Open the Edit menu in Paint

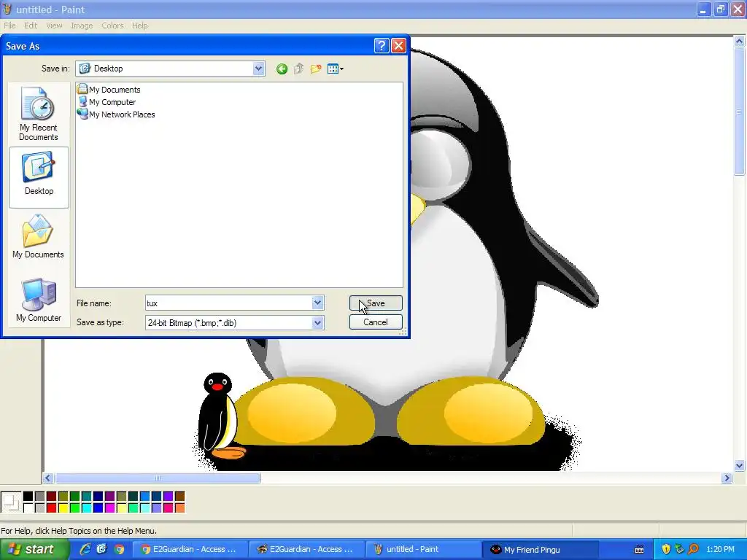31,26
